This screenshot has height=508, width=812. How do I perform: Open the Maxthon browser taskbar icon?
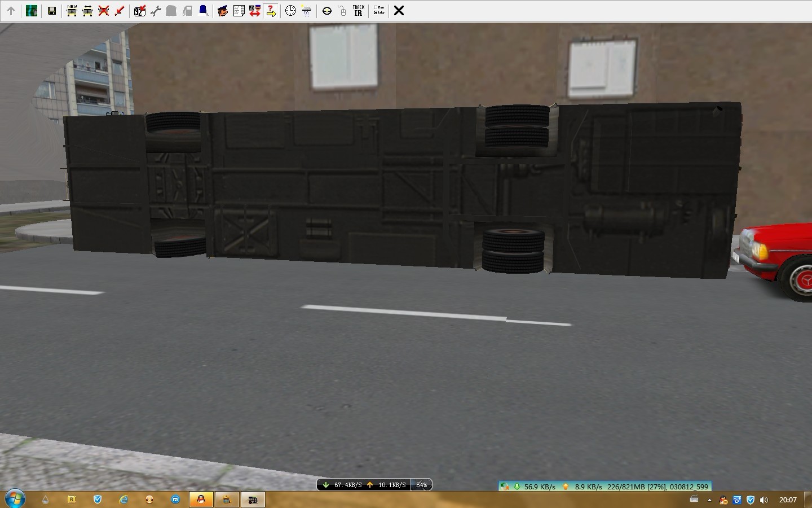point(175,500)
